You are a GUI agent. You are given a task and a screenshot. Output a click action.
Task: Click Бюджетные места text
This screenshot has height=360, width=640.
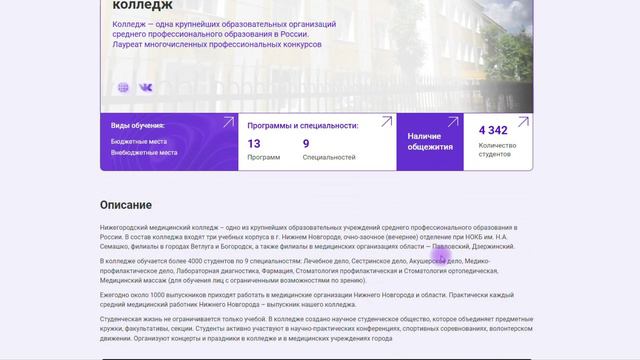point(139,141)
